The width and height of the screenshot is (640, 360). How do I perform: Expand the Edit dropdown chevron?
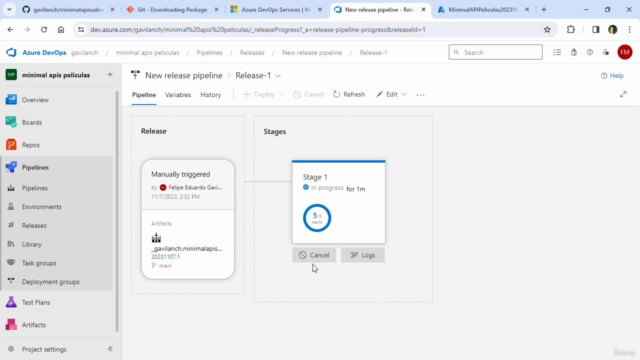tap(404, 95)
